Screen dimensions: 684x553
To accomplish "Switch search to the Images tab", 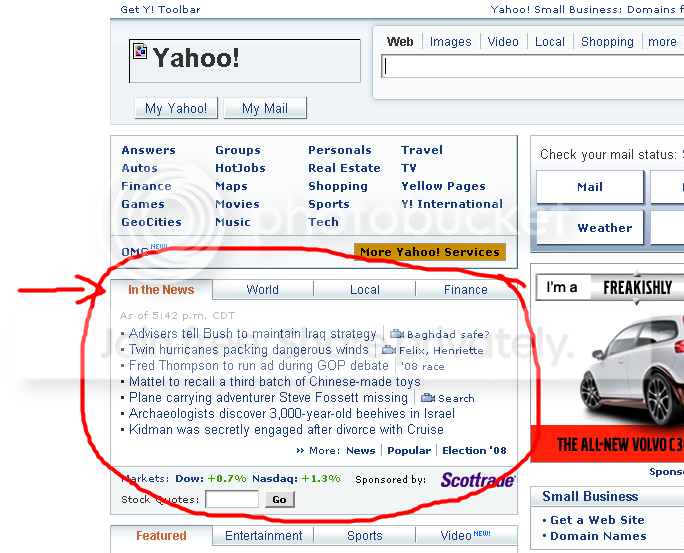I will [451, 42].
